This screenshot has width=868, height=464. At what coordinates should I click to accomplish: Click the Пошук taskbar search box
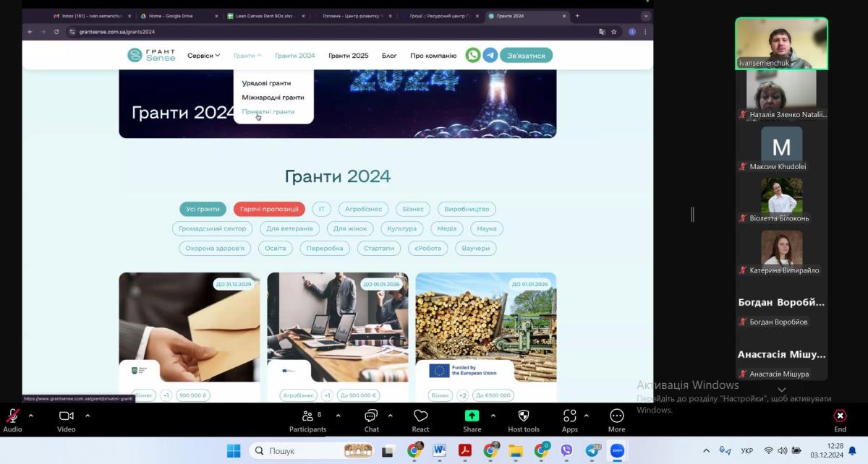312,450
